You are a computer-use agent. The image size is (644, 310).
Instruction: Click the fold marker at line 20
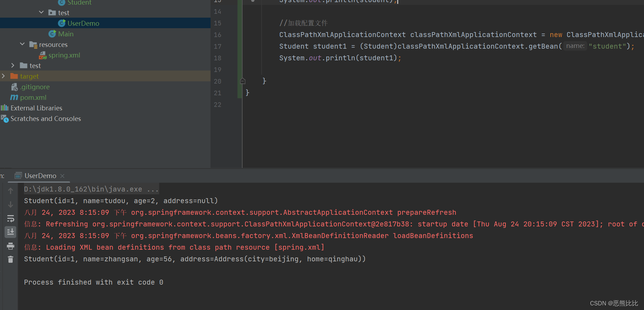(x=243, y=81)
